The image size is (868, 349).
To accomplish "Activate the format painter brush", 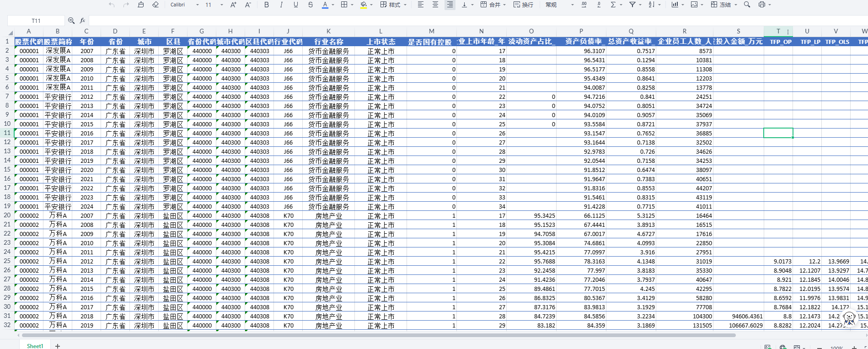I will tap(141, 5).
